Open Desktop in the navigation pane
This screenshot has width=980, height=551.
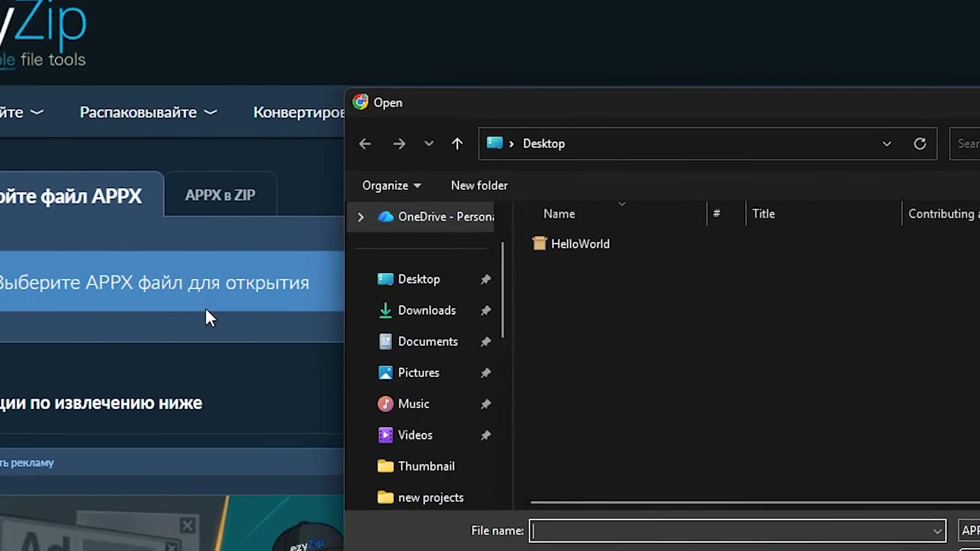click(419, 279)
